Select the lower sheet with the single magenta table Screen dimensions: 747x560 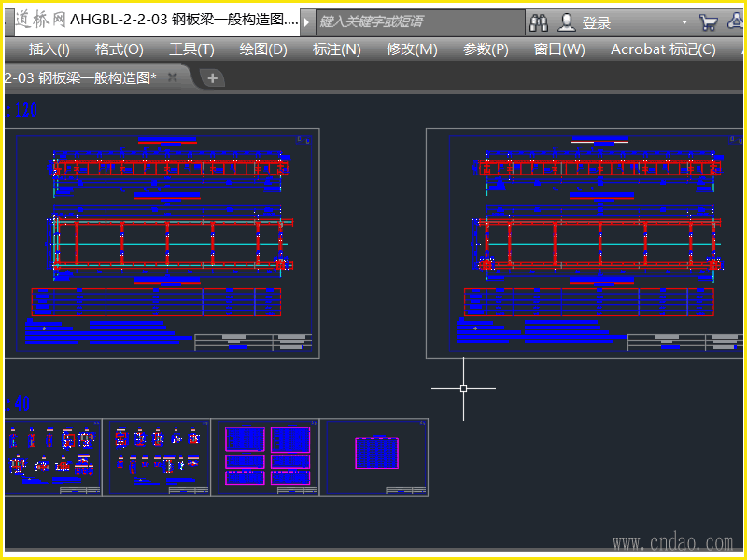374,457
